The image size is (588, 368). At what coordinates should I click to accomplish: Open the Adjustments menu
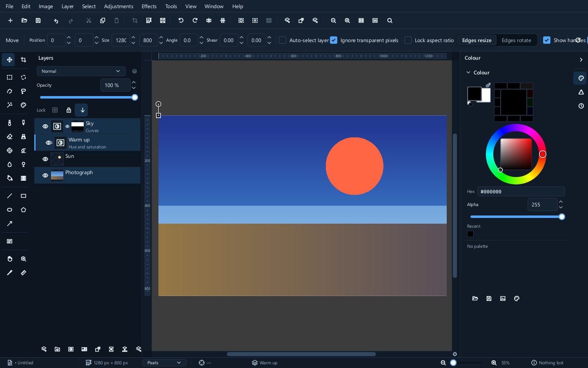click(118, 6)
